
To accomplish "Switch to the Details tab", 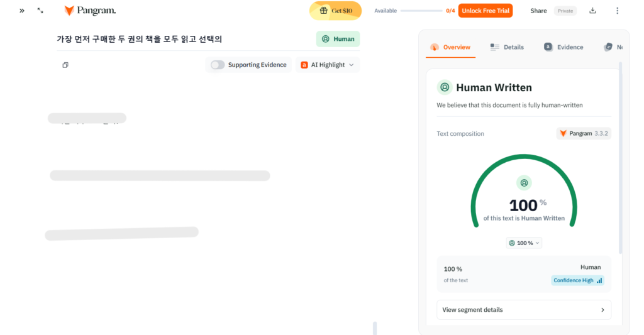I will [508, 47].
